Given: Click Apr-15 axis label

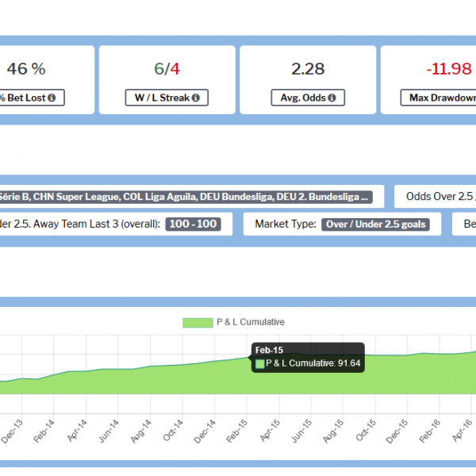Looking at the screenshot, I should pyautogui.click(x=270, y=431).
